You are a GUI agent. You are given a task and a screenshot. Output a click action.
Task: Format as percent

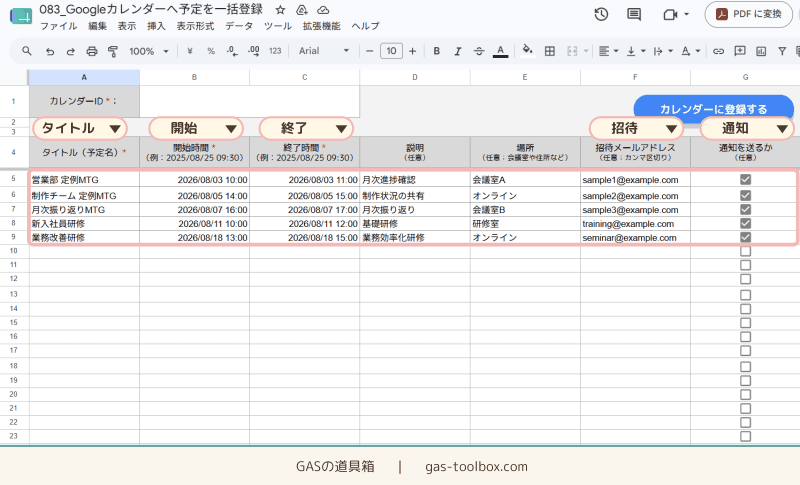pyautogui.click(x=211, y=51)
